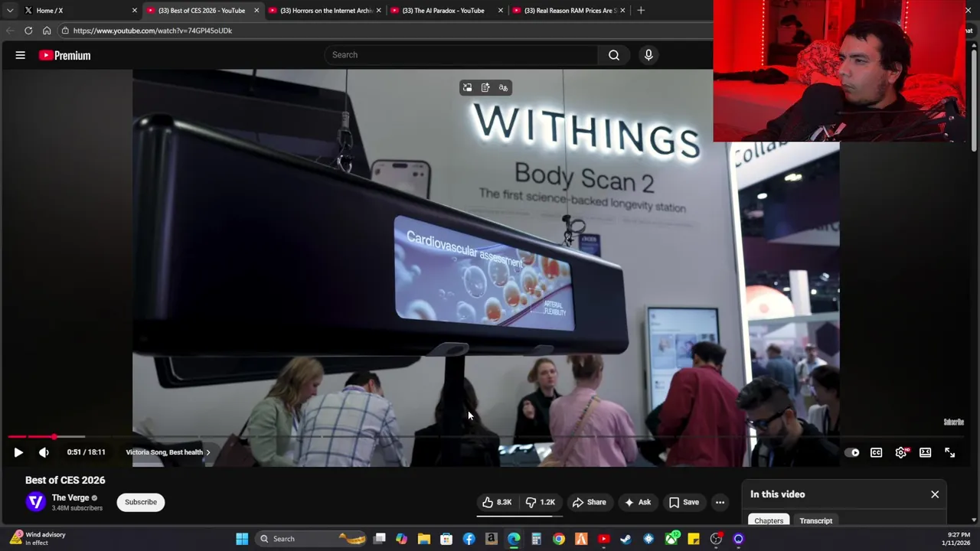Open The Verge channel avatar
This screenshot has height=551, width=980.
[x=35, y=502]
